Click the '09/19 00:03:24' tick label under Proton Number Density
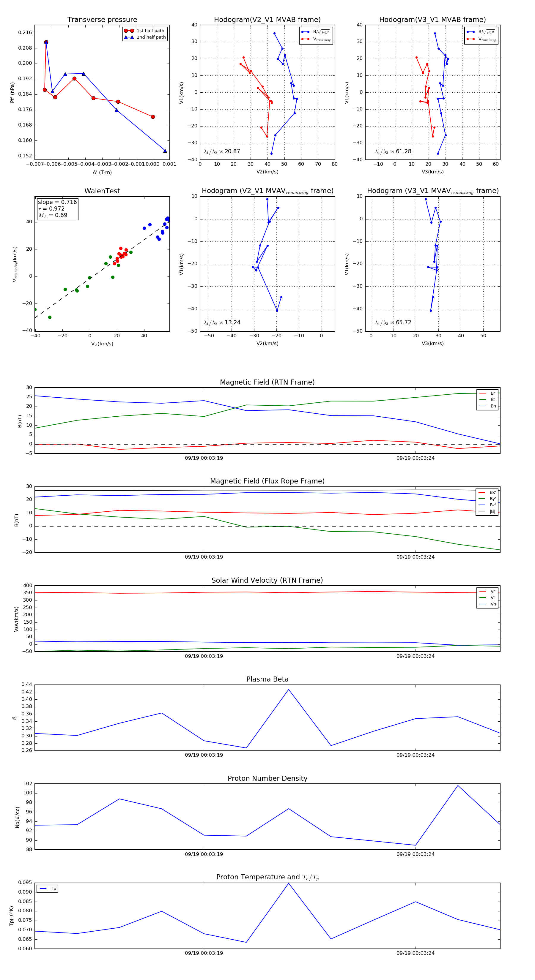 pos(416,854)
